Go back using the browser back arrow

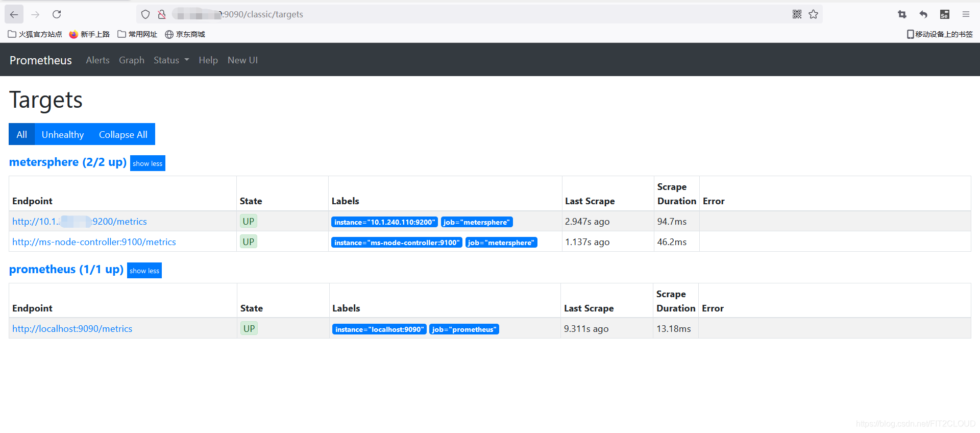(x=14, y=14)
